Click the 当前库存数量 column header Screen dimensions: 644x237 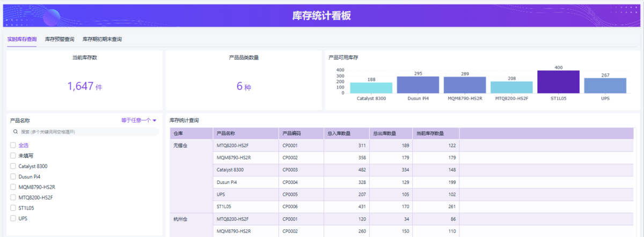coord(431,134)
